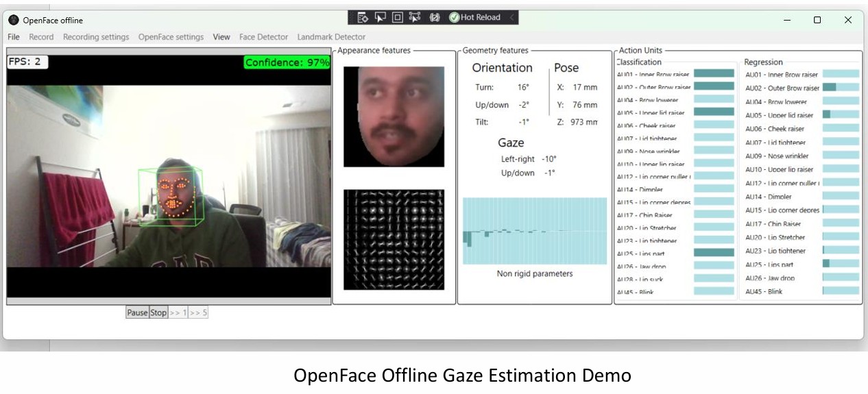Image resolution: width=868 pixels, height=394 pixels.
Task: Click the 'Action Units' group title
Action: [641, 50]
